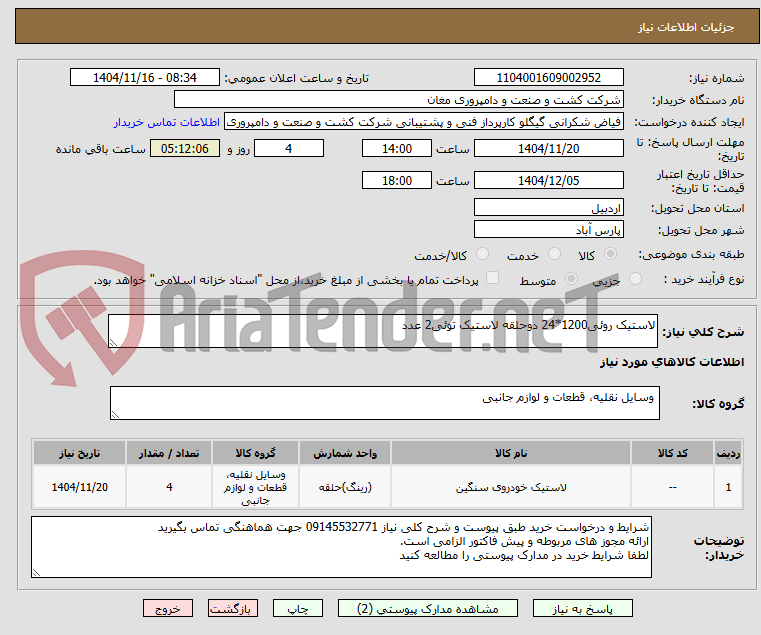Click the تاریخ نیاز column header
761x635 pixels.
(x=80, y=453)
